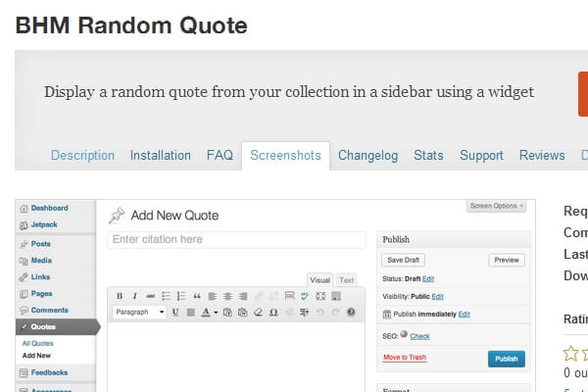The height and width of the screenshot is (392, 588).
Task: Expand the Screen Options panel
Action: click(x=496, y=206)
